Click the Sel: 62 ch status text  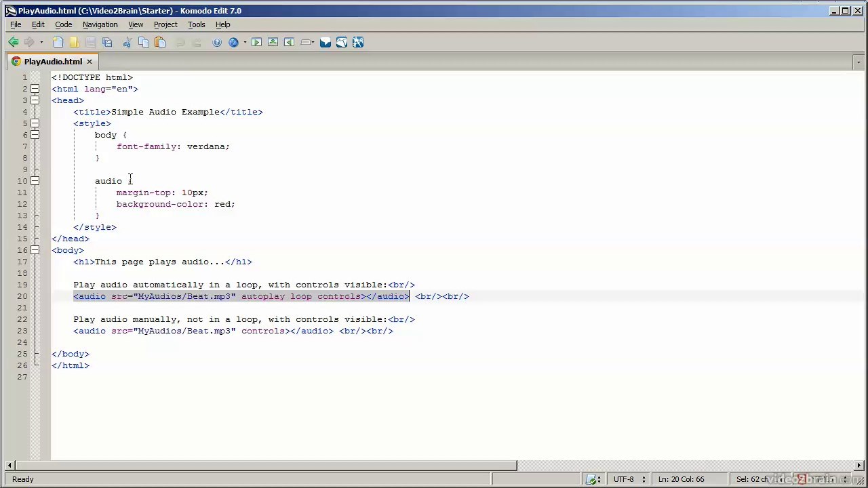pyautogui.click(x=752, y=479)
